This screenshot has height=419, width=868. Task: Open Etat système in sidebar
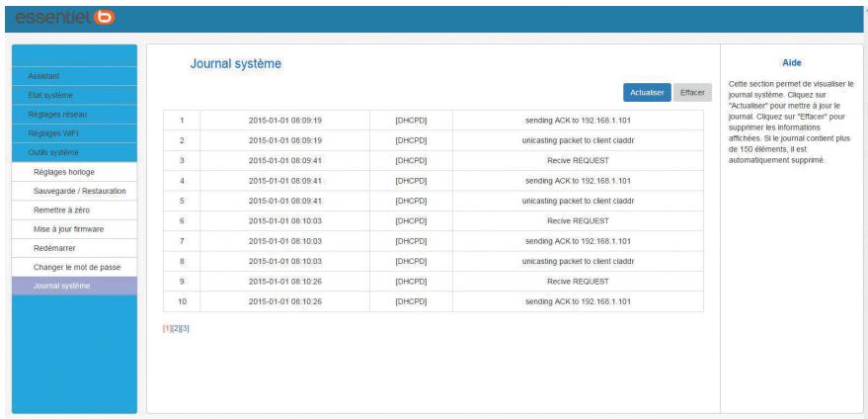coord(44,95)
